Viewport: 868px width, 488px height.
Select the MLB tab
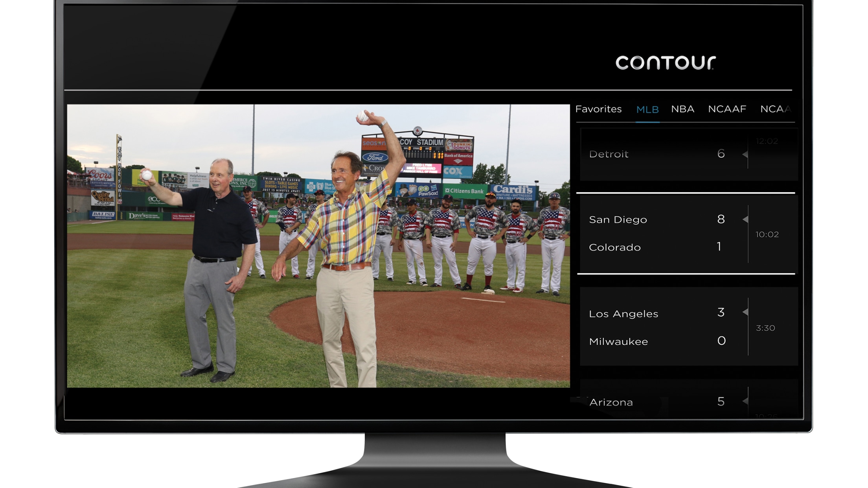[647, 110]
